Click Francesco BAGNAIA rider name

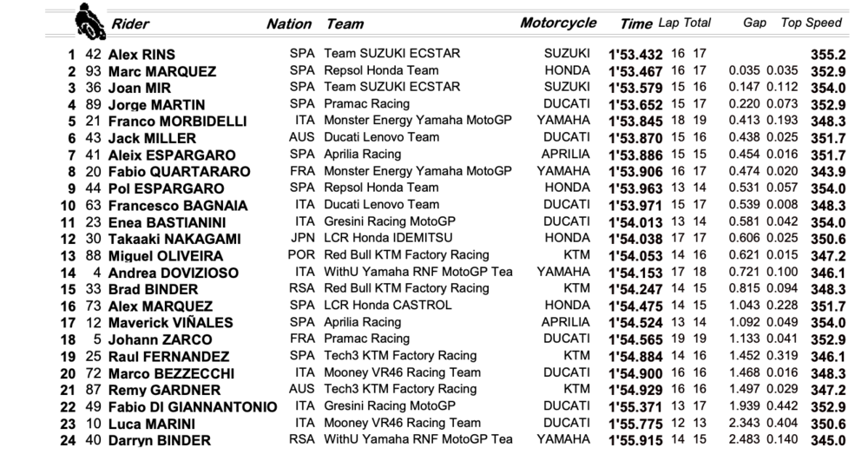click(x=178, y=206)
